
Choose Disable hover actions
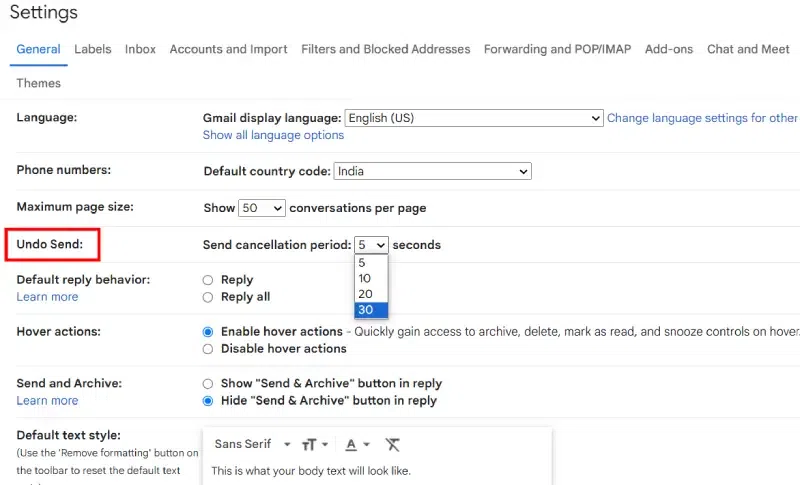point(208,349)
